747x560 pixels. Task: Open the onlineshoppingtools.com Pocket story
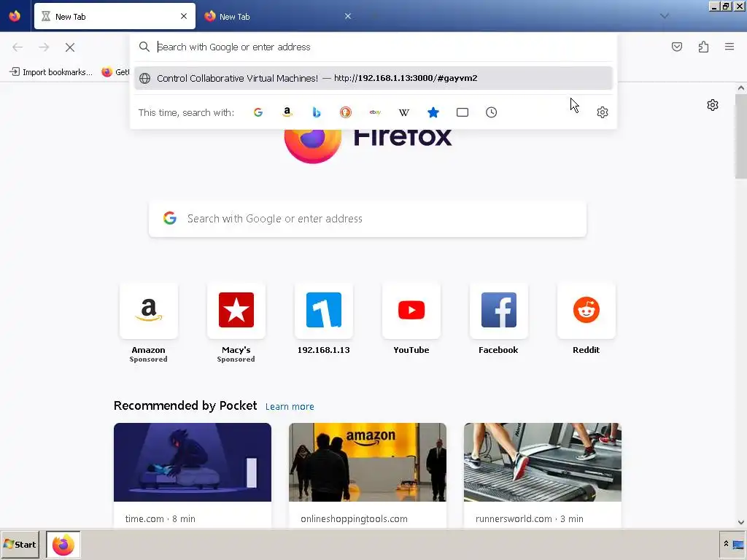(368, 475)
